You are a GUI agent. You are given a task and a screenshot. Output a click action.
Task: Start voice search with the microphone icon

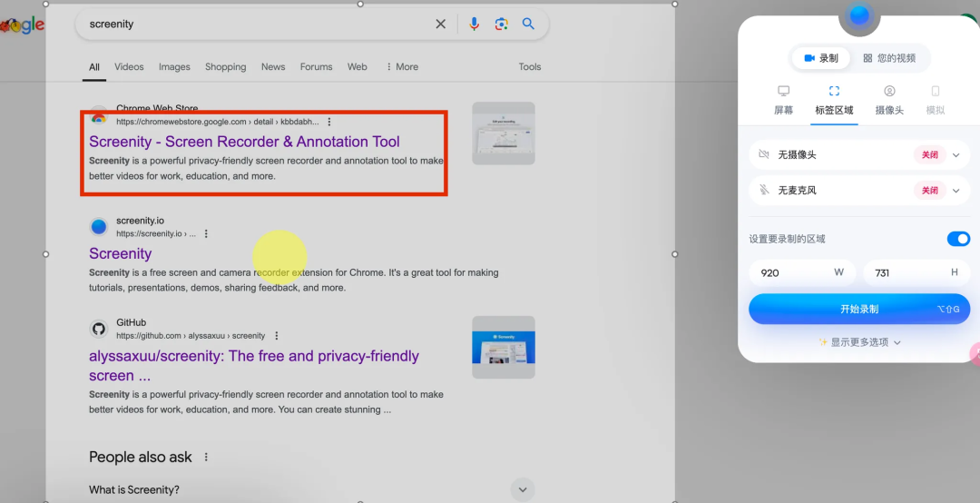click(x=475, y=24)
